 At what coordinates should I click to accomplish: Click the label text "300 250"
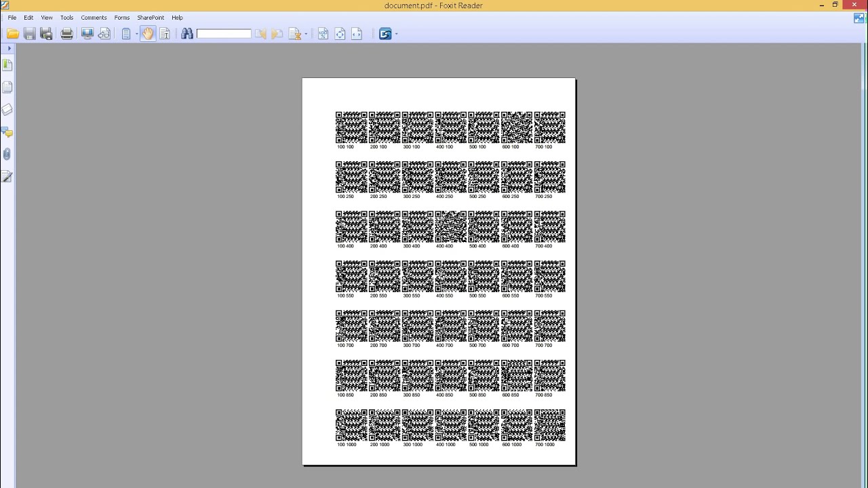tap(412, 197)
